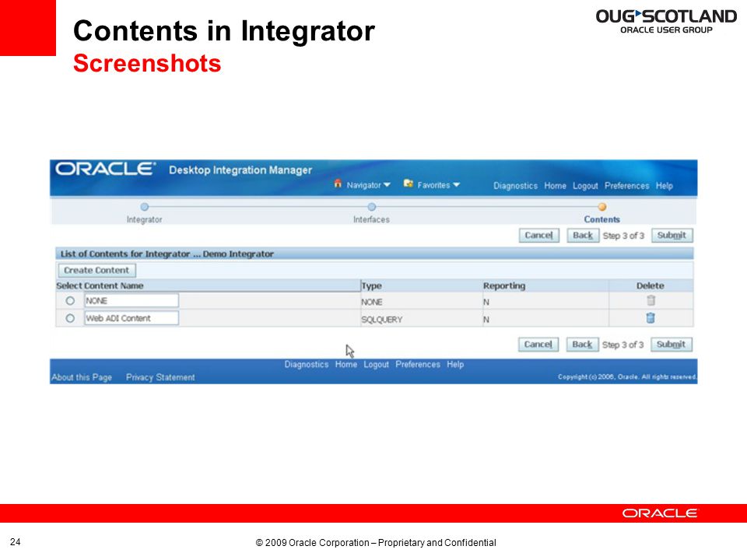Open Help link in the footer
Image resolution: width=747 pixels, height=560 pixels.
(x=455, y=364)
